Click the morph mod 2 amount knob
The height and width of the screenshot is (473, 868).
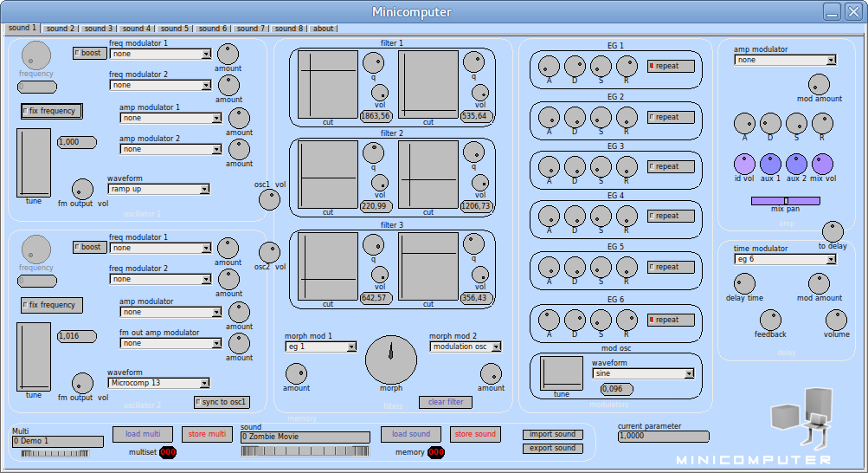[491, 374]
